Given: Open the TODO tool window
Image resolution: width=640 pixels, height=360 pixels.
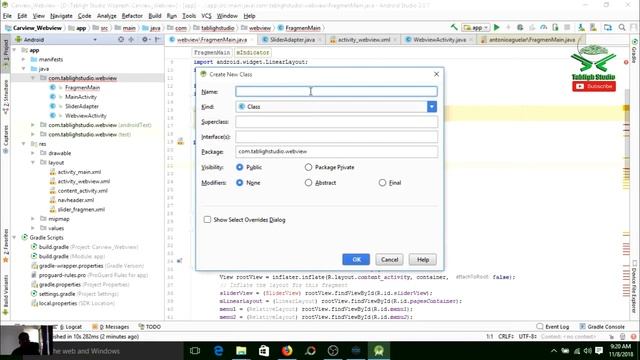Looking at the screenshot, I should click(149, 327).
